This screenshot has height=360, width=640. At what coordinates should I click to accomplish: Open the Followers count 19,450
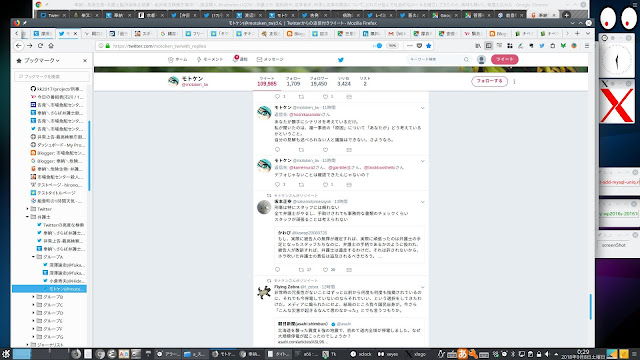tap(318, 81)
